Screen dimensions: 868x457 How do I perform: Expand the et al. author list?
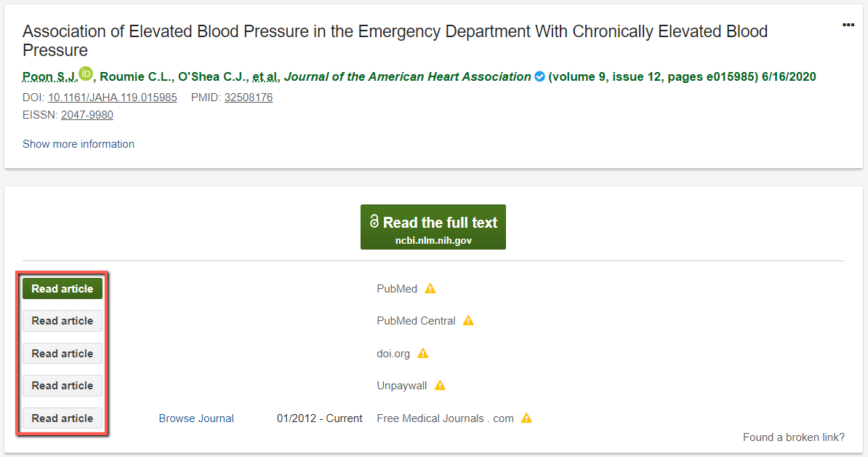[x=266, y=77]
